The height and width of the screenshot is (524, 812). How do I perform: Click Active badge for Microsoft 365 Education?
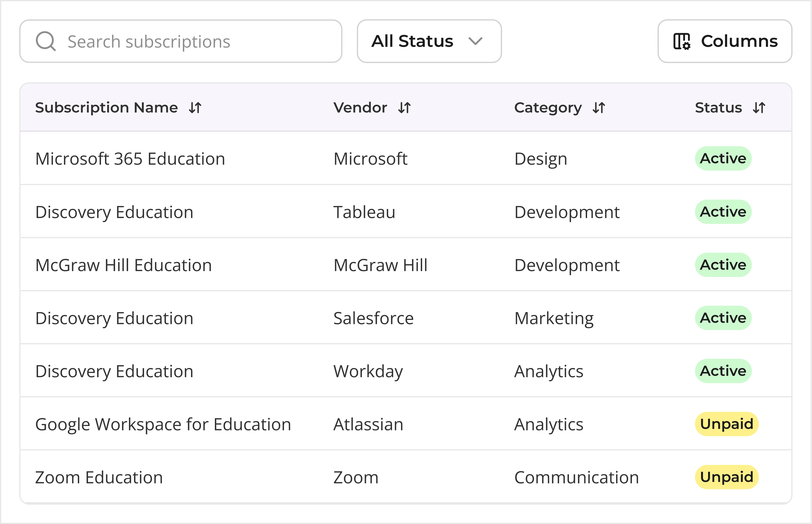click(723, 158)
